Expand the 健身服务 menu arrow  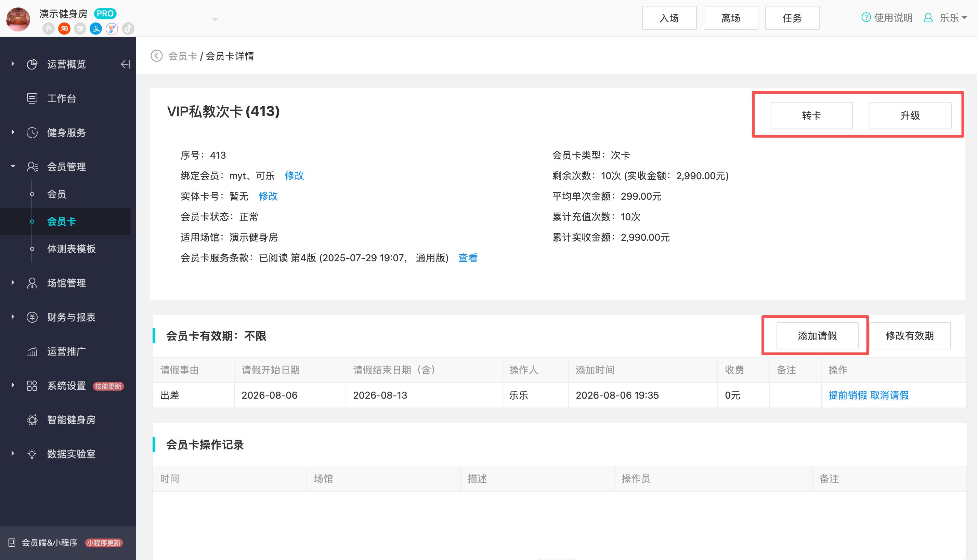[13, 132]
